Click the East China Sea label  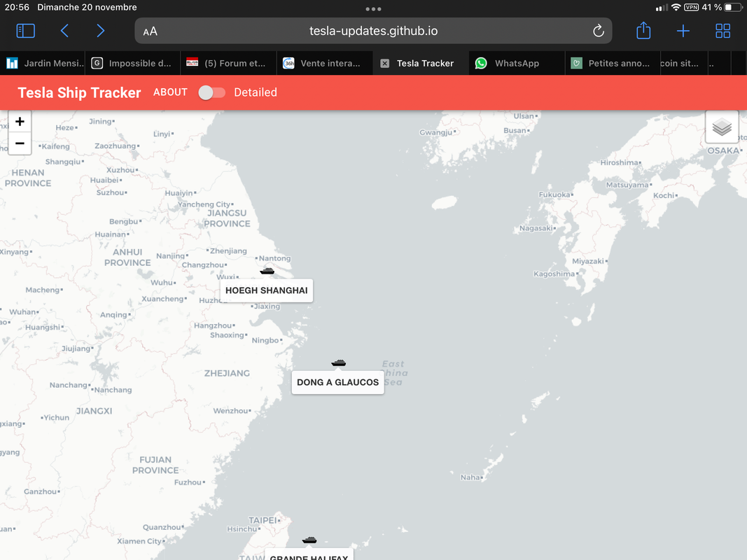tap(395, 373)
